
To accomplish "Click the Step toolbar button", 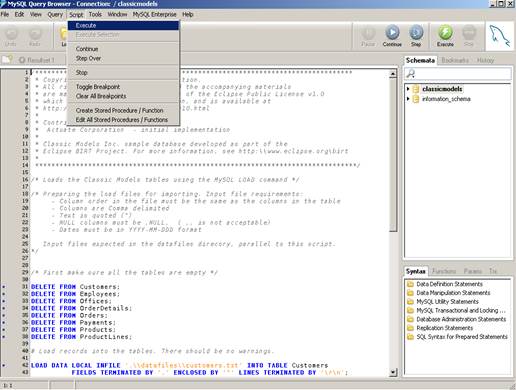I will point(416,36).
